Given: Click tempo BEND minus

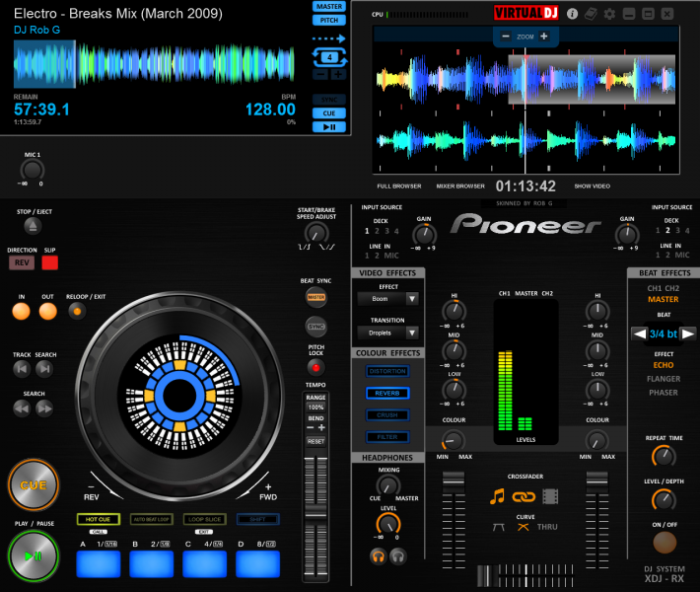Looking at the screenshot, I should tap(311, 428).
